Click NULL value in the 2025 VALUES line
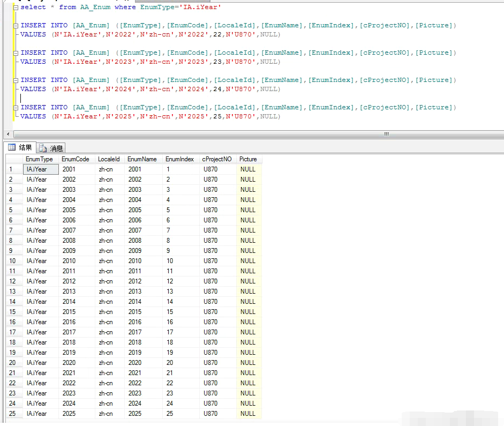Image resolution: width=504 pixels, height=426 pixels. [x=268, y=116]
